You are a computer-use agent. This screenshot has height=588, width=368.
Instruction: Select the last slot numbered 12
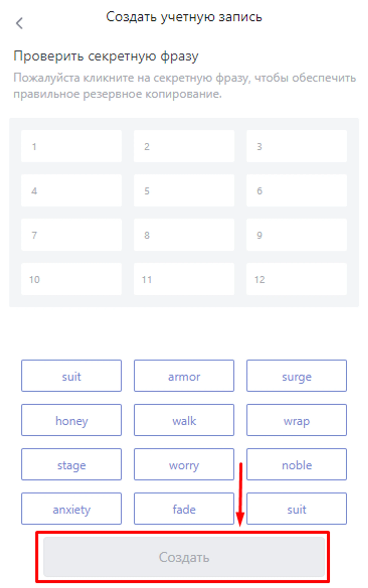(x=296, y=279)
